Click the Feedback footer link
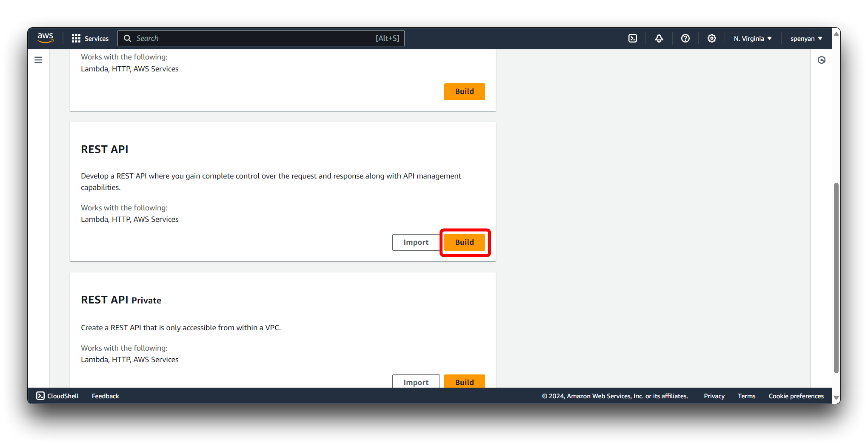The width and height of the screenshot is (868, 445). coord(106,396)
